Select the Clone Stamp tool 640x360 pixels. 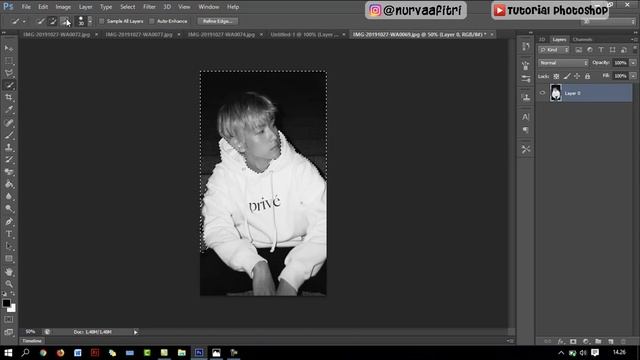point(9,147)
